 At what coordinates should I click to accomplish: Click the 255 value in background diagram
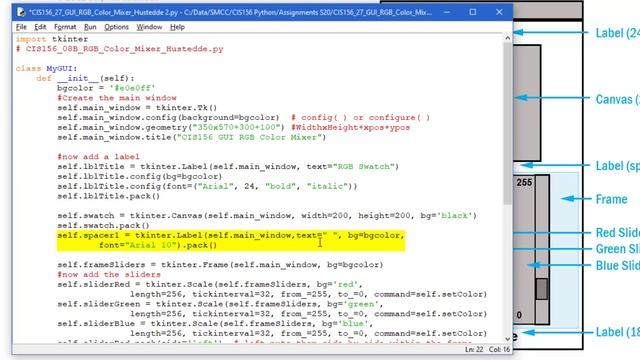tap(524, 182)
